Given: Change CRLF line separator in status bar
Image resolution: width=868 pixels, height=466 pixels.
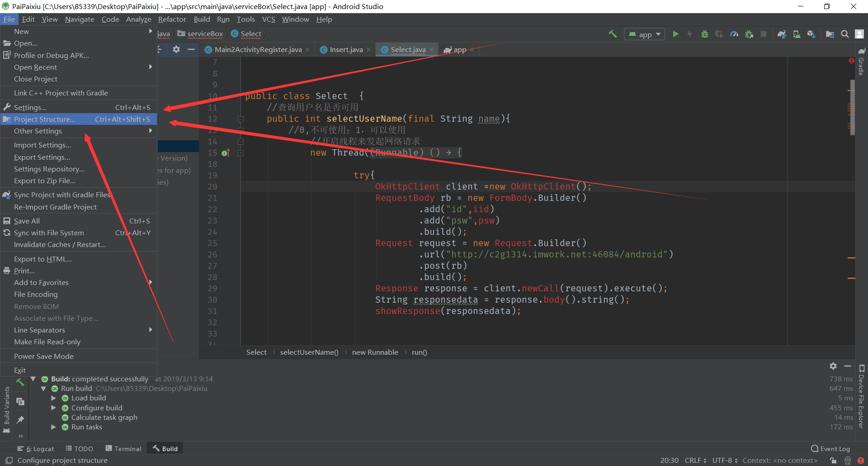Looking at the screenshot, I should (695, 461).
